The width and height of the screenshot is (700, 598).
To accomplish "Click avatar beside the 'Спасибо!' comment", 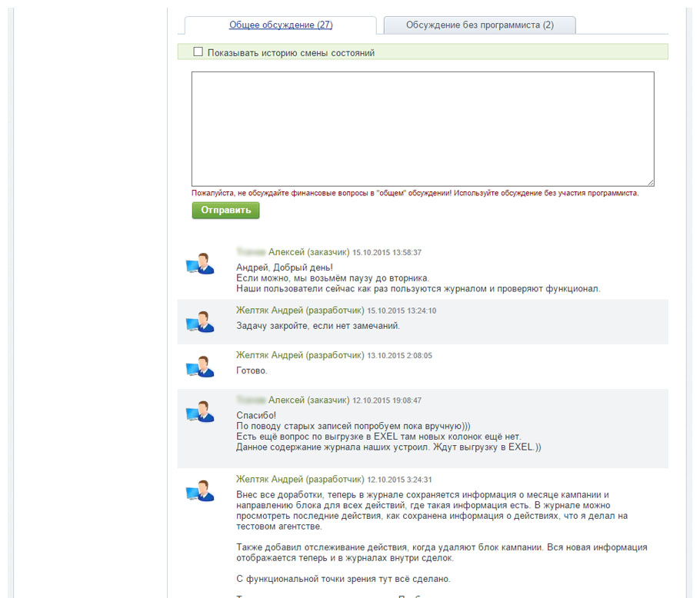I will (x=200, y=412).
